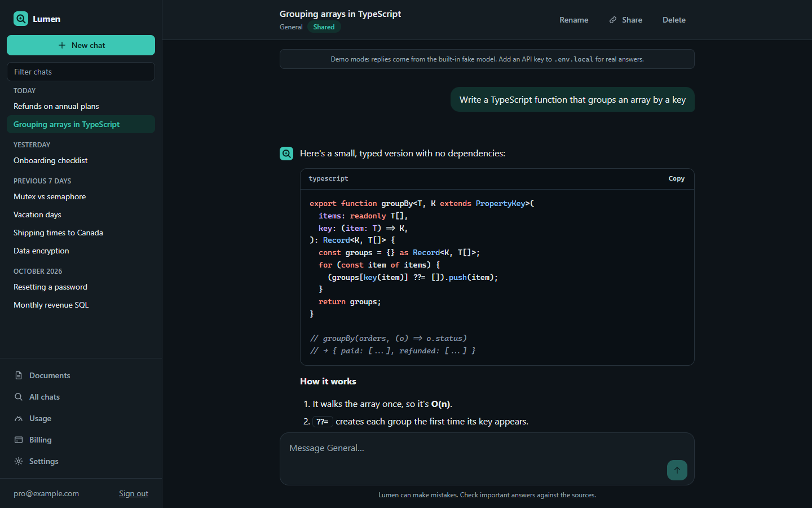Click the Usage gauge icon
Image resolution: width=812 pixels, height=508 pixels.
click(x=19, y=418)
